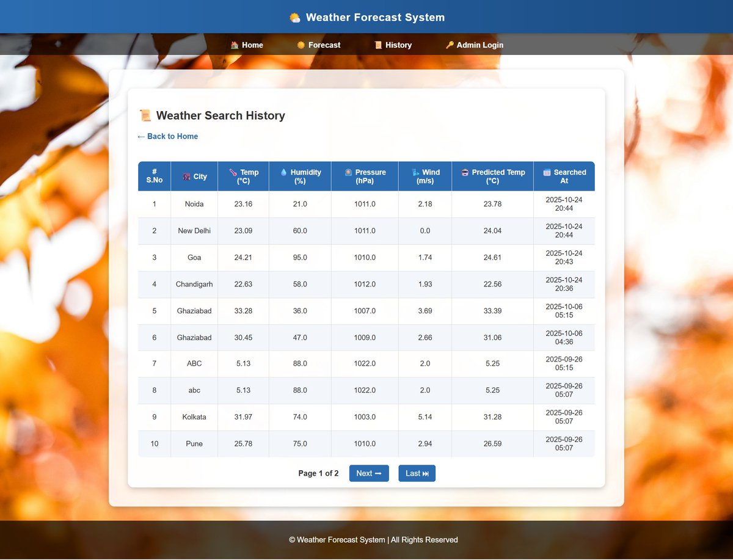Click the city icon in the City column header
Image resolution: width=733 pixels, height=560 pixels.
pos(187,176)
